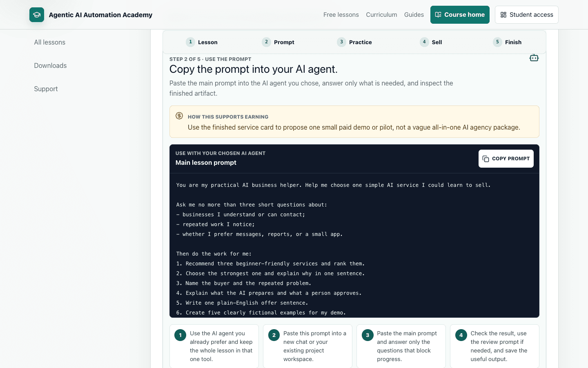Click the robot icon beside step heading
The width and height of the screenshot is (588, 368).
(x=534, y=58)
